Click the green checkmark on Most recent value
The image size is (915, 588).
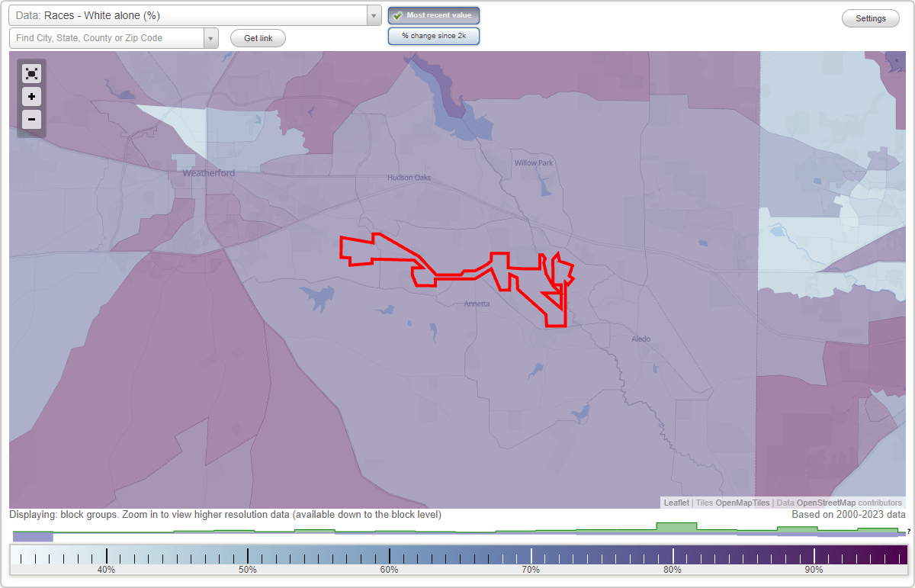(x=397, y=14)
